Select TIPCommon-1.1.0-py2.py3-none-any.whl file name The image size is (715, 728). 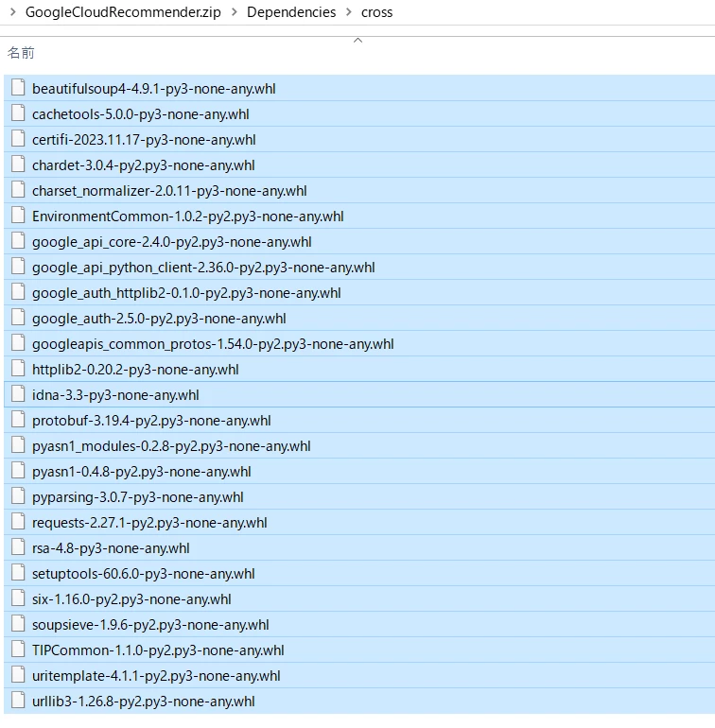(x=159, y=650)
